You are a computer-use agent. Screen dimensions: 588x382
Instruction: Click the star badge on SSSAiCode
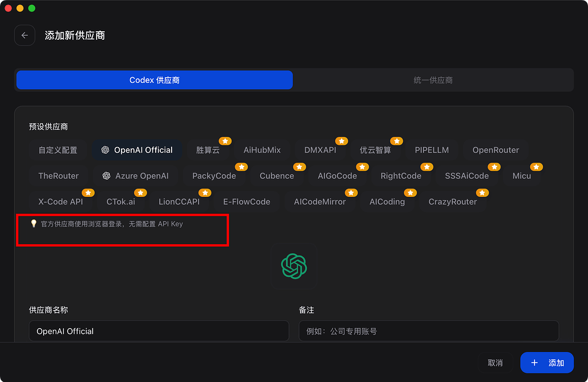[x=494, y=167]
